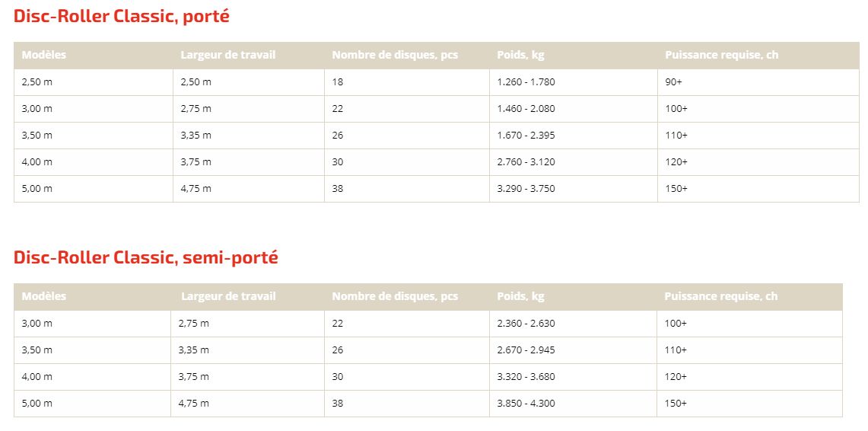Image resolution: width=868 pixels, height=431 pixels.
Task: Click the weight cell 3.290 - 3.750
Action: coord(526,189)
